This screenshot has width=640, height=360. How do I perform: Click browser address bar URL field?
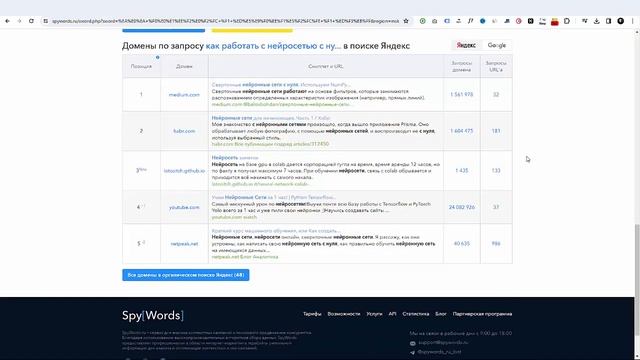[225, 21]
